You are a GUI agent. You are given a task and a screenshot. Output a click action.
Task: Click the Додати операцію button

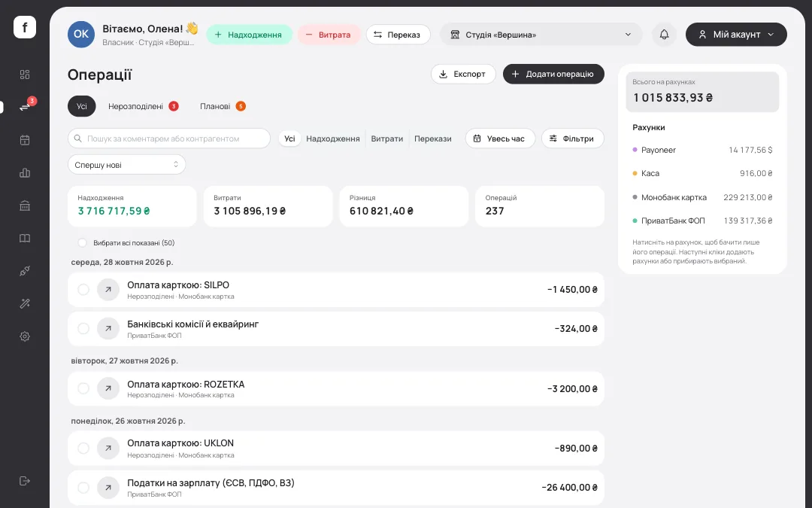click(553, 74)
